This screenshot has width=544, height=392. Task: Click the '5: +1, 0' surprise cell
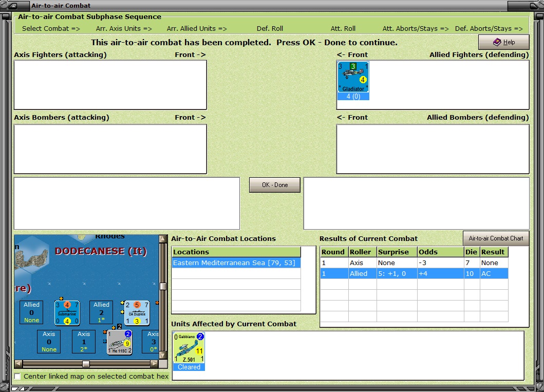(397, 273)
